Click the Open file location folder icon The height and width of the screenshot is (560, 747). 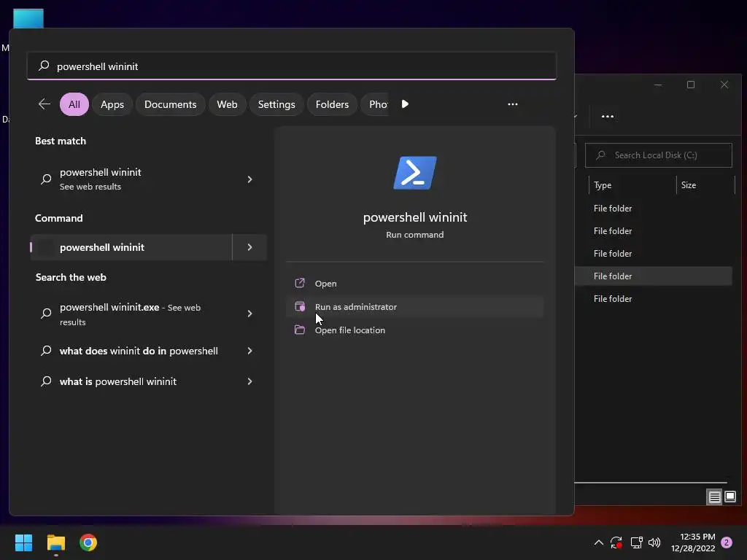[x=300, y=330]
